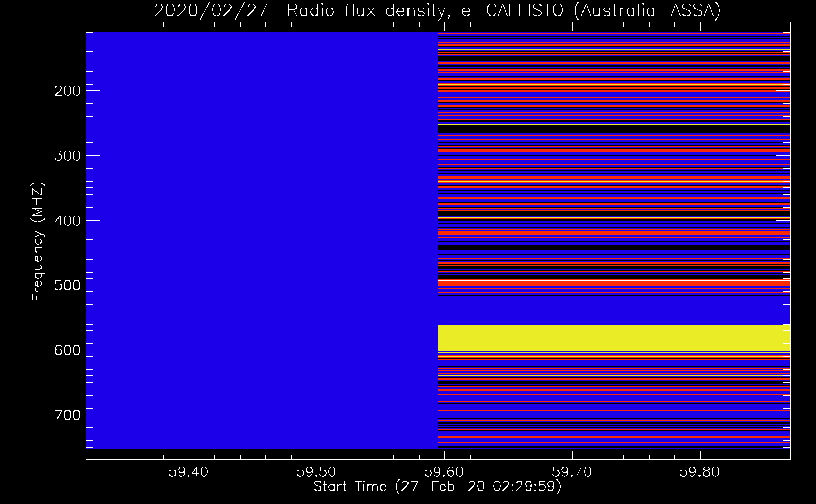This screenshot has height=504, width=816.
Task: Click the 200 frequency tick label
Action: click(x=68, y=91)
